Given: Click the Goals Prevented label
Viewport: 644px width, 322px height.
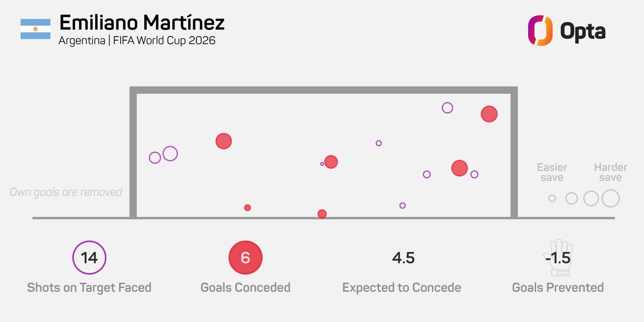Looking at the screenshot, I should (558, 288).
